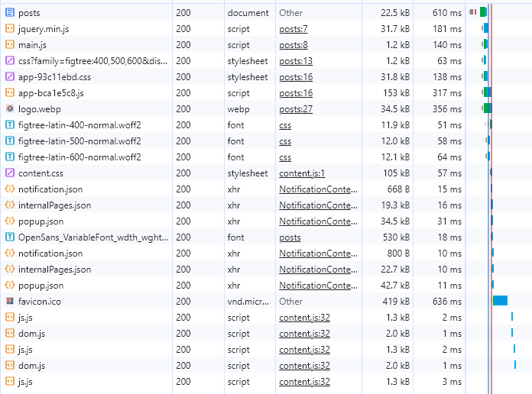This screenshot has height=394, width=532.
Task: Click the webp type cell
Action: pyautogui.click(x=238, y=109)
